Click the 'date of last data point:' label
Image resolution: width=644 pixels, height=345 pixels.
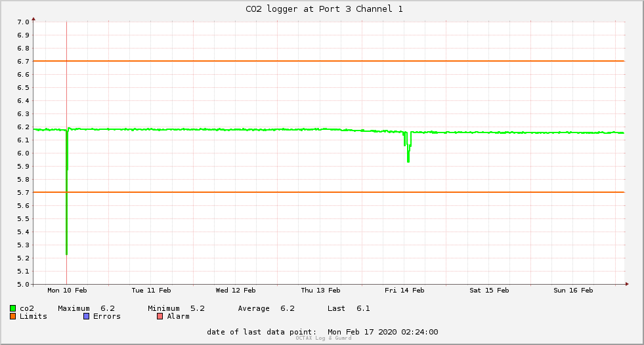point(262,332)
